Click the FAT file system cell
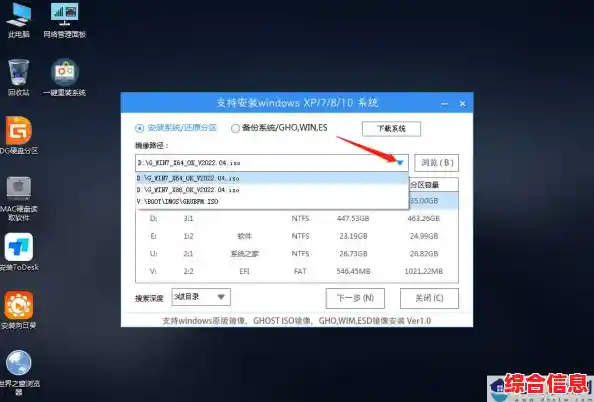 point(300,271)
